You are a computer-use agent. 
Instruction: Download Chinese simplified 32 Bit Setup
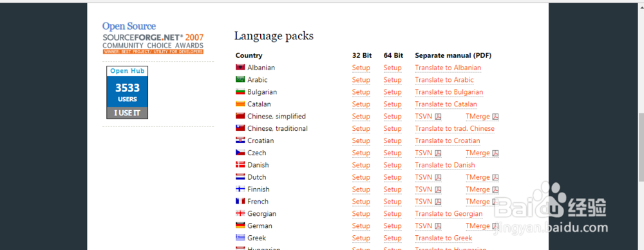tap(361, 117)
